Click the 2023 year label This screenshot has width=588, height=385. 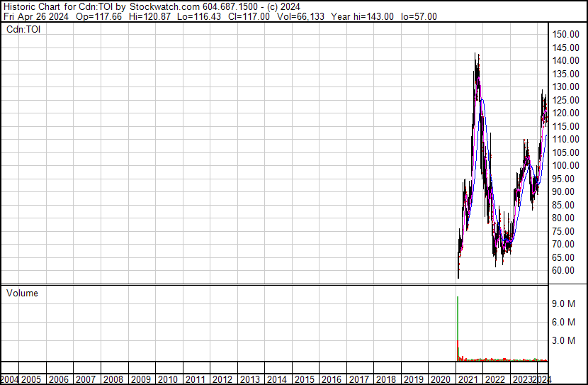tap(522, 380)
